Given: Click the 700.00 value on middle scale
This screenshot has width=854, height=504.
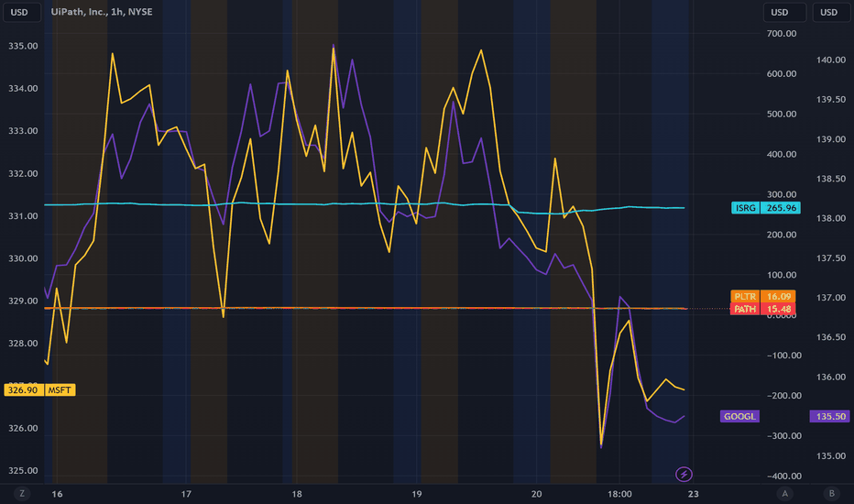Looking at the screenshot, I should (x=782, y=33).
